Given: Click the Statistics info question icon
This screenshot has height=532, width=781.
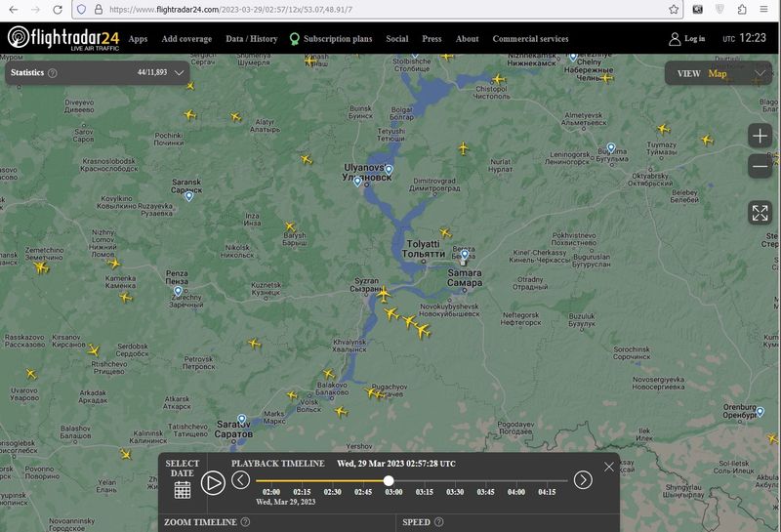Looking at the screenshot, I should coord(53,72).
